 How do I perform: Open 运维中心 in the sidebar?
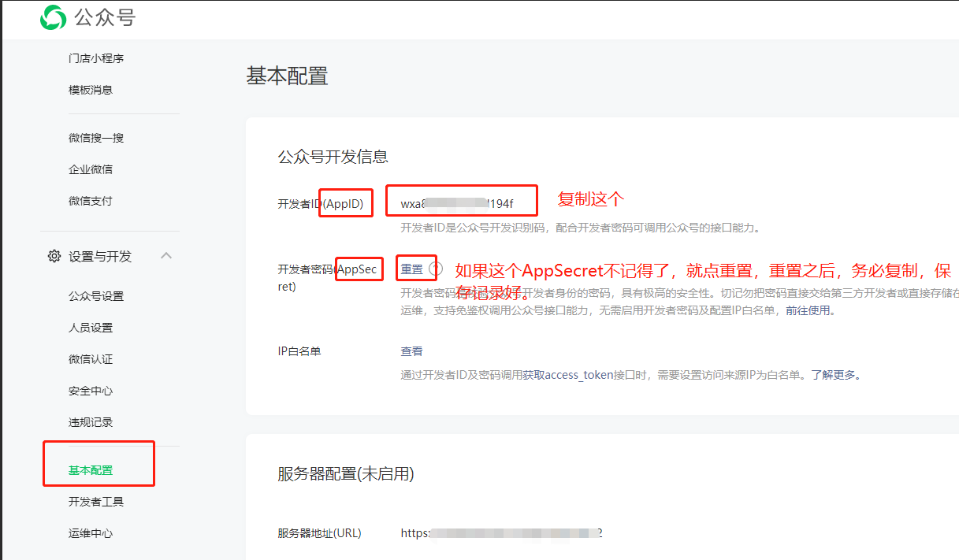click(91, 533)
